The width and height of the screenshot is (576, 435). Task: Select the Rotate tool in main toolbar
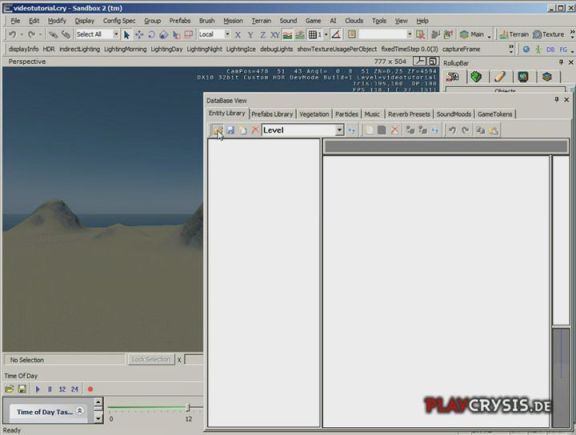(151, 35)
